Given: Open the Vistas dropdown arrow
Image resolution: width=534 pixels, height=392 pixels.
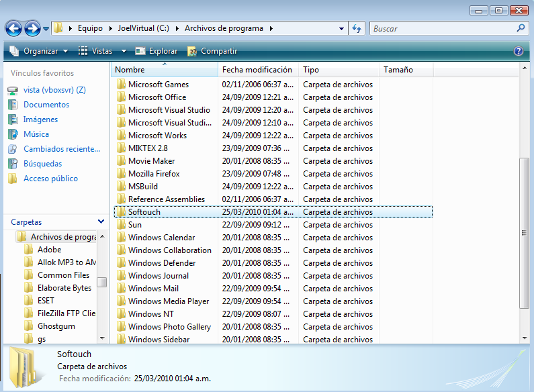Looking at the screenshot, I should click(124, 51).
